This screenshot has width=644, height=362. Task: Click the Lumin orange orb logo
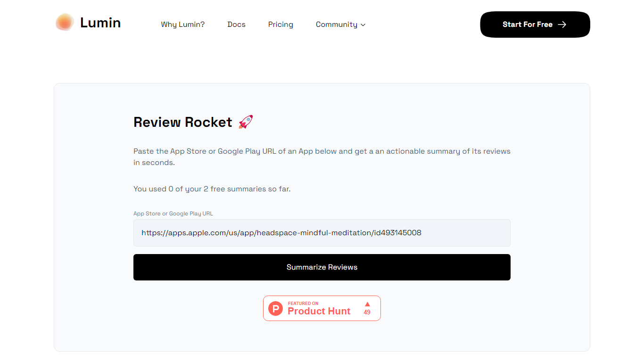click(65, 23)
